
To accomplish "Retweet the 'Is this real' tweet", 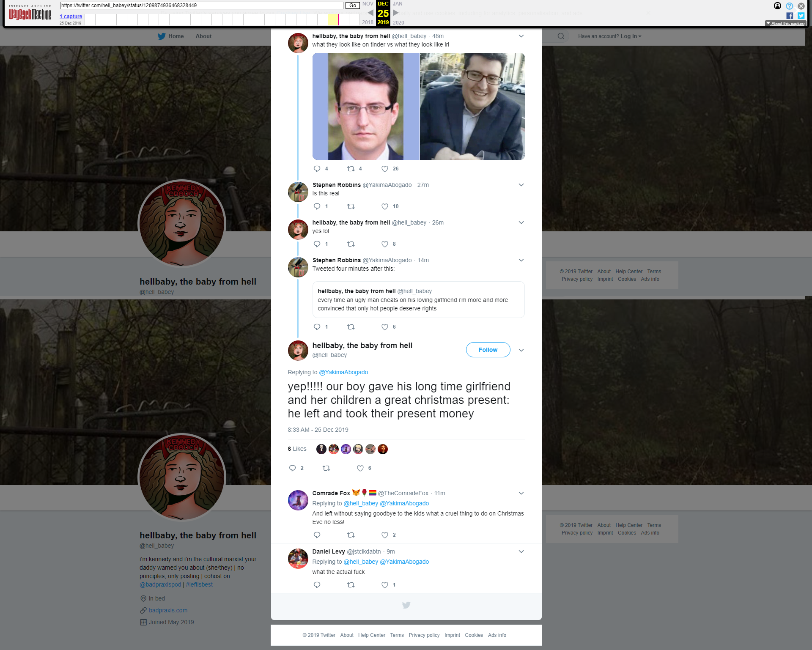I will [x=351, y=206].
